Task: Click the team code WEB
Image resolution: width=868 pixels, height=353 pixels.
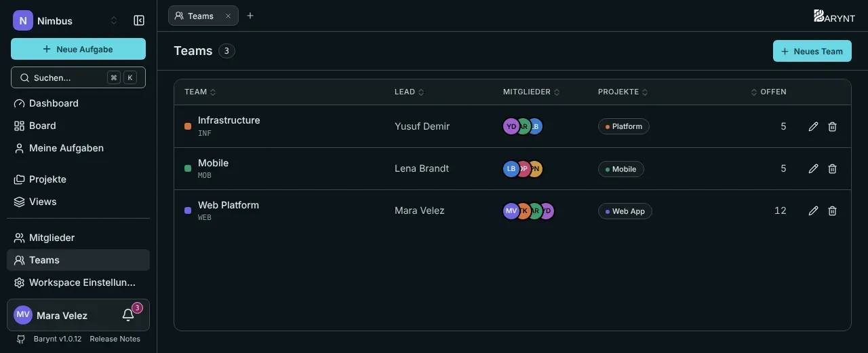Action: 205,218
